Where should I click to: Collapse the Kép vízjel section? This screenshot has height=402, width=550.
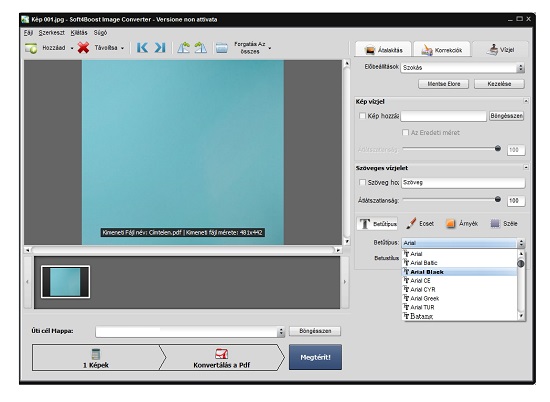526,101
